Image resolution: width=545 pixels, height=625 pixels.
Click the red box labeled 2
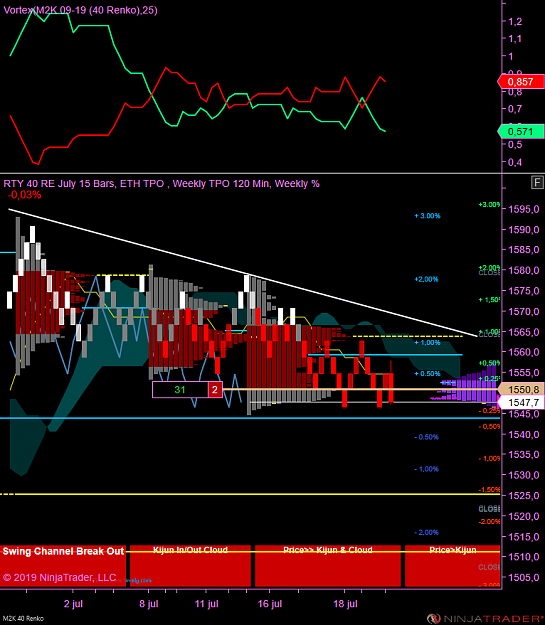coord(215,389)
